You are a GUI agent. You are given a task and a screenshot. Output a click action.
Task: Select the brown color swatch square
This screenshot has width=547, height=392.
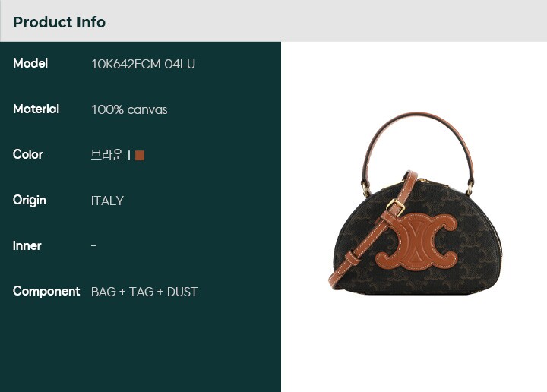pos(140,155)
